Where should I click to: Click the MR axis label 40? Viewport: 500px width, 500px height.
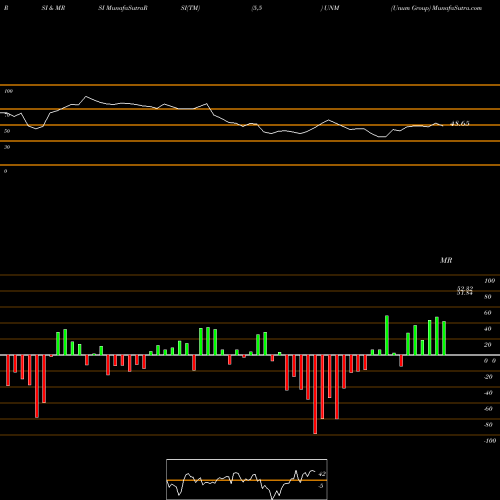click(x=488, y=329)
